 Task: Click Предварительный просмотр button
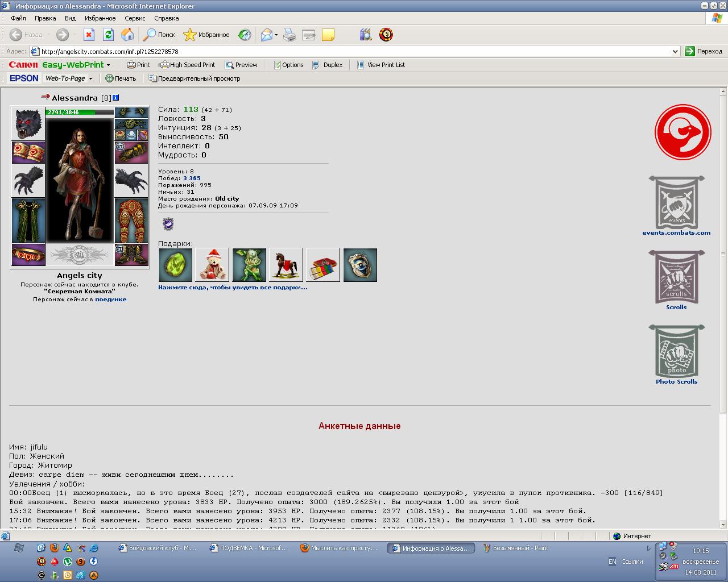[194, 78]
